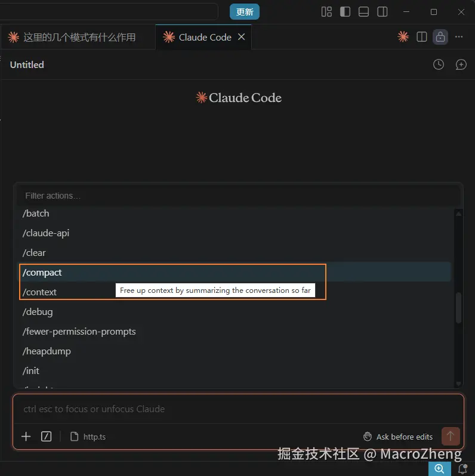Start a new chat with plus bubble icon
The height and width of the screenshot is (476, 475).
pyautogui.click(x=461, y=64)
